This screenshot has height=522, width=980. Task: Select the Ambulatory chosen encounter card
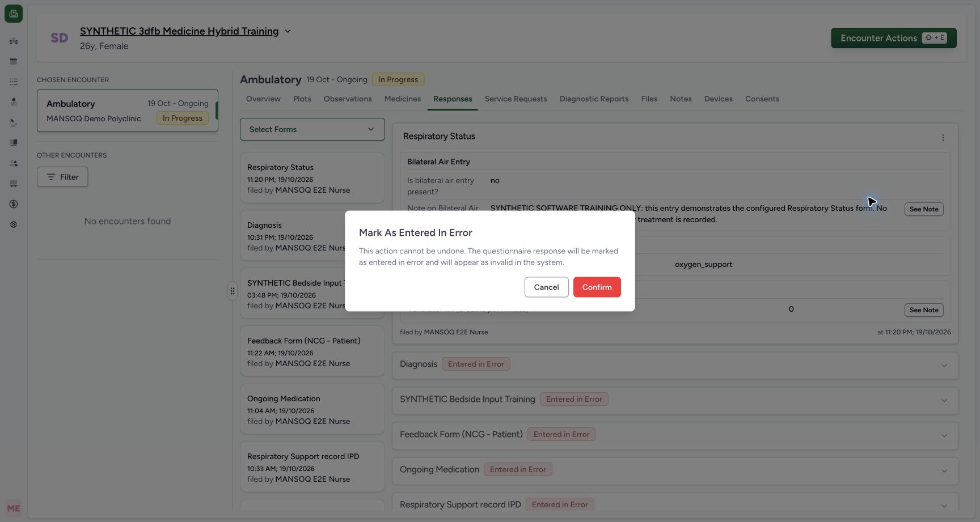click(127, 111)
